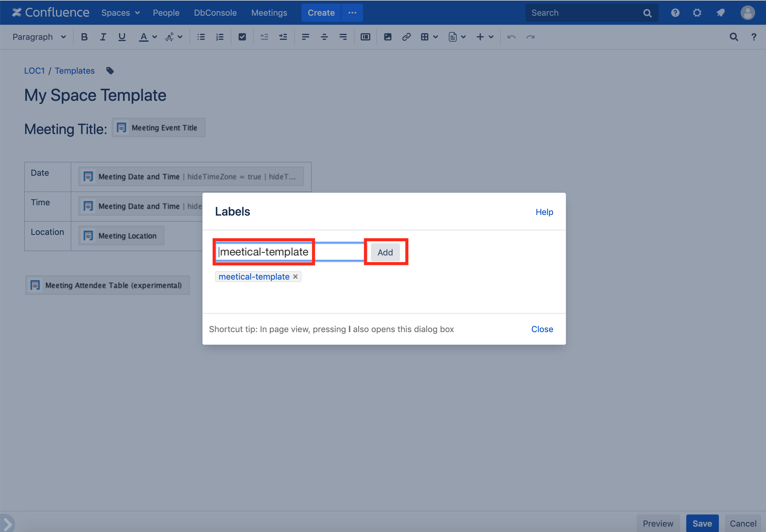
Task: Click the indent icon
Action: pos(283,37)
